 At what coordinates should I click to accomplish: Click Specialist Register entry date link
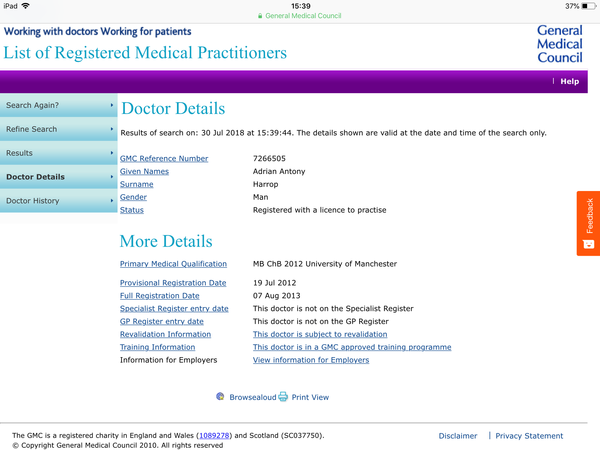coord(174,308)
